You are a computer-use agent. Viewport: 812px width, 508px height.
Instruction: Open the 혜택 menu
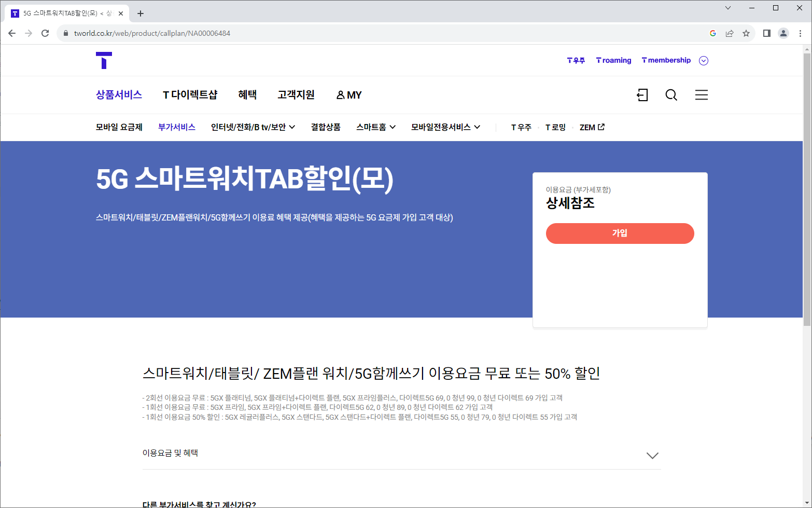247,95
